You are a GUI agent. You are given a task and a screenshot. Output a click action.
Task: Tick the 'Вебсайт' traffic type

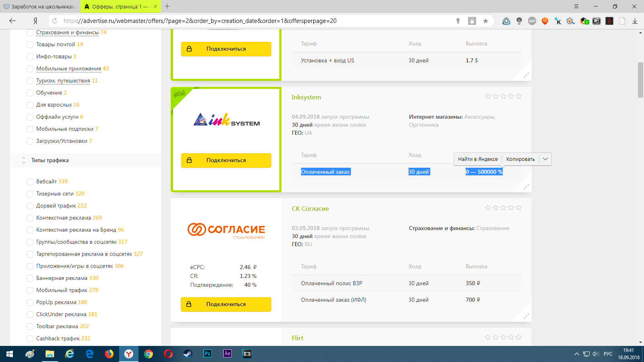[30, 182]
